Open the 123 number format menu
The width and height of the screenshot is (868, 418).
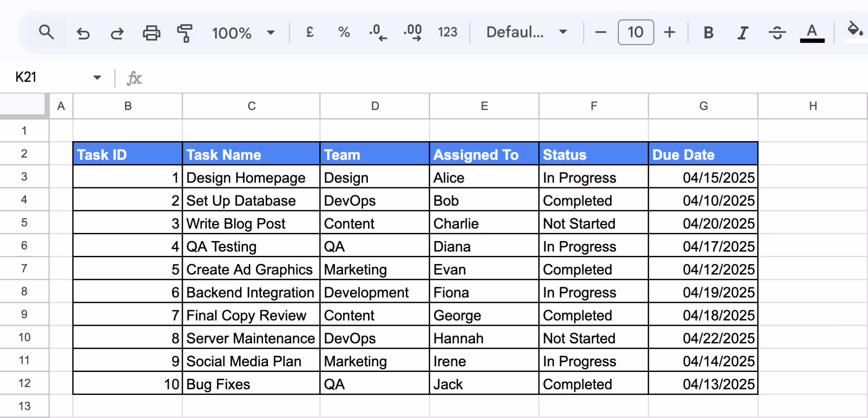click(x=447, y=32)
